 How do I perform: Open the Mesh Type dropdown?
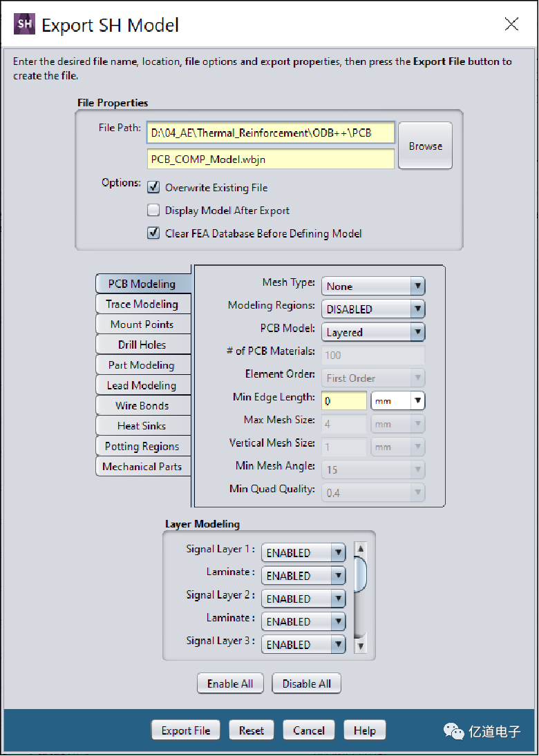click(x=373, y=287)
